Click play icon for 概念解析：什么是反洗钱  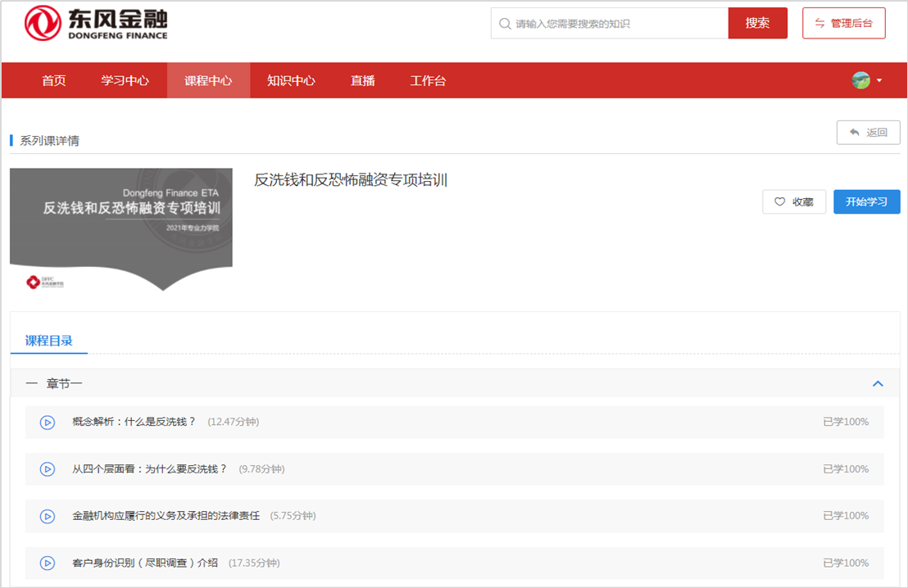tap(48, 423)
